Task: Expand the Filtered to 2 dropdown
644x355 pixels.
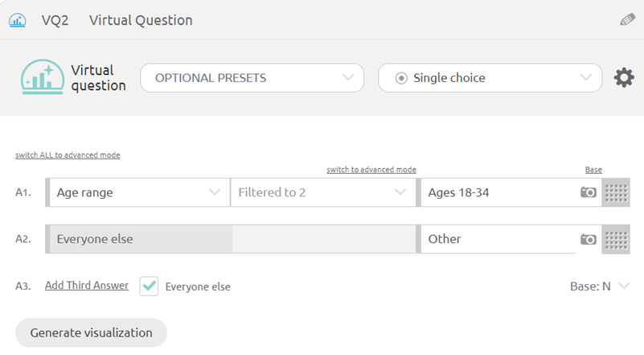Action: coord(323,192)
